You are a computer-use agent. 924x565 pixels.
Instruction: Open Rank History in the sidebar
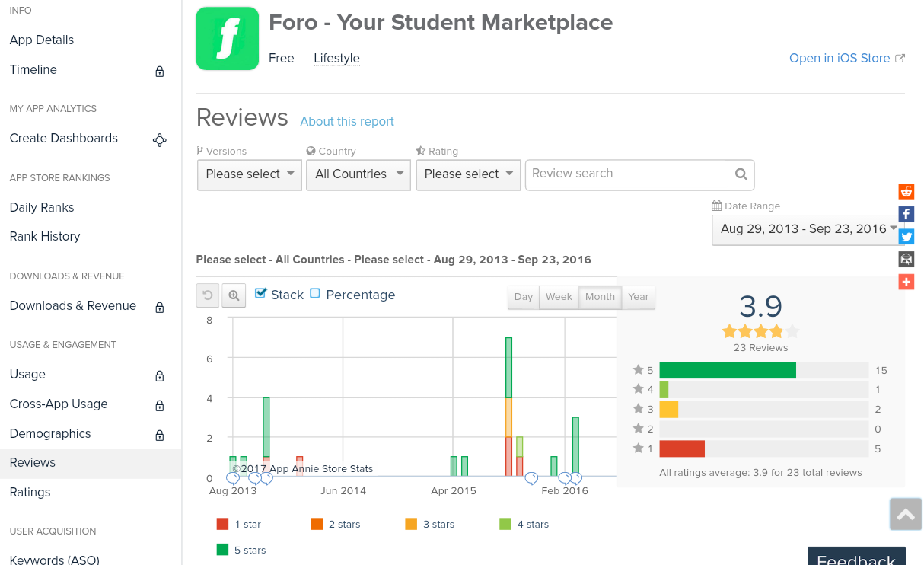45,236
